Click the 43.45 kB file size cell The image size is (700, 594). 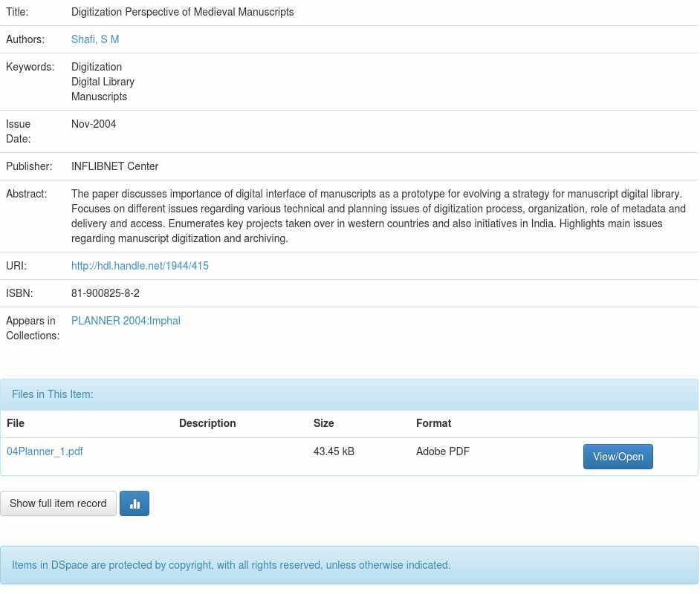pos(334,451)
